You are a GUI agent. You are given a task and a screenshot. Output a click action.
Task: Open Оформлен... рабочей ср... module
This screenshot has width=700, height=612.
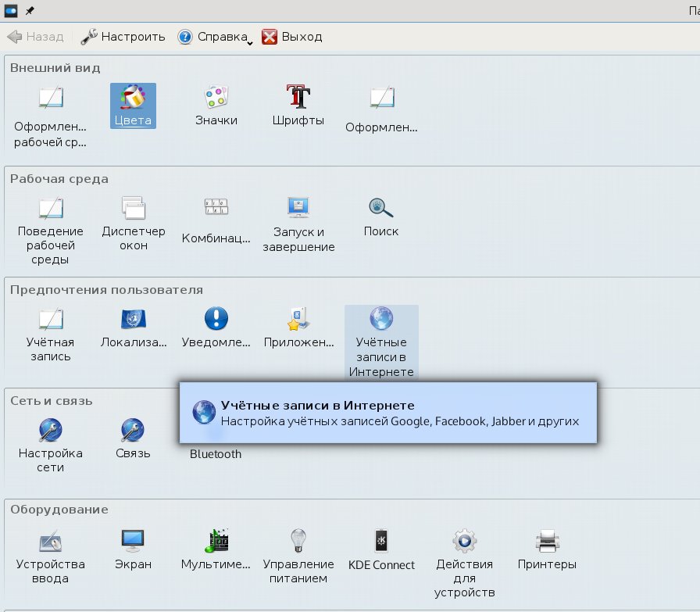[x=51, y=117]
